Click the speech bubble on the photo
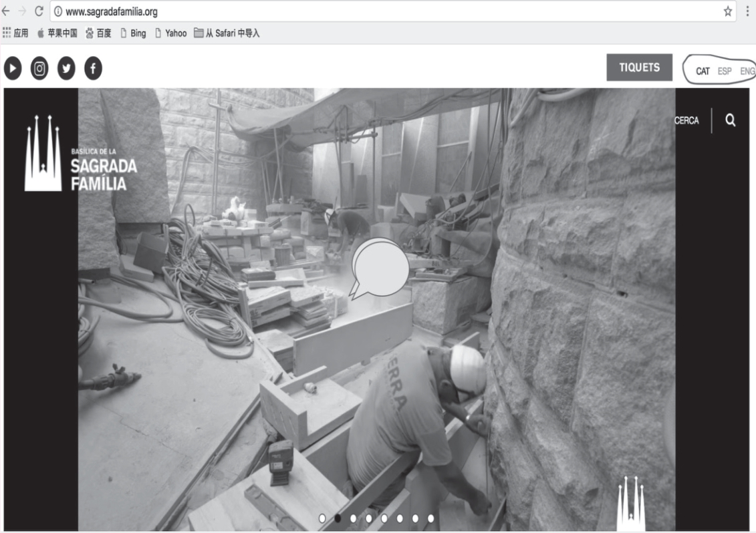Image resolution: width=756 pixels, height=533 pixels. (x=380, y=267)
